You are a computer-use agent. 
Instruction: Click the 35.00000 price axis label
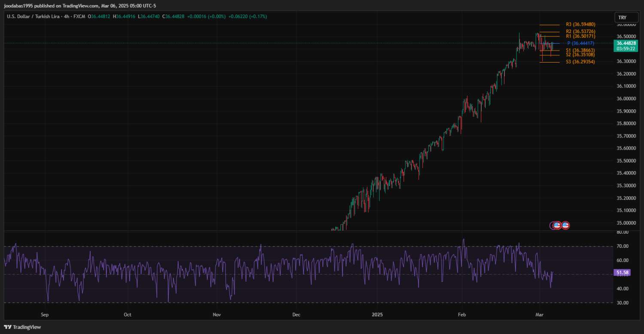point(626,223)
